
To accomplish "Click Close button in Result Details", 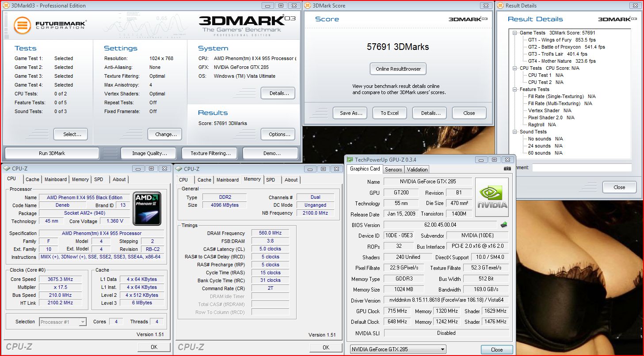I will point(619,187).
